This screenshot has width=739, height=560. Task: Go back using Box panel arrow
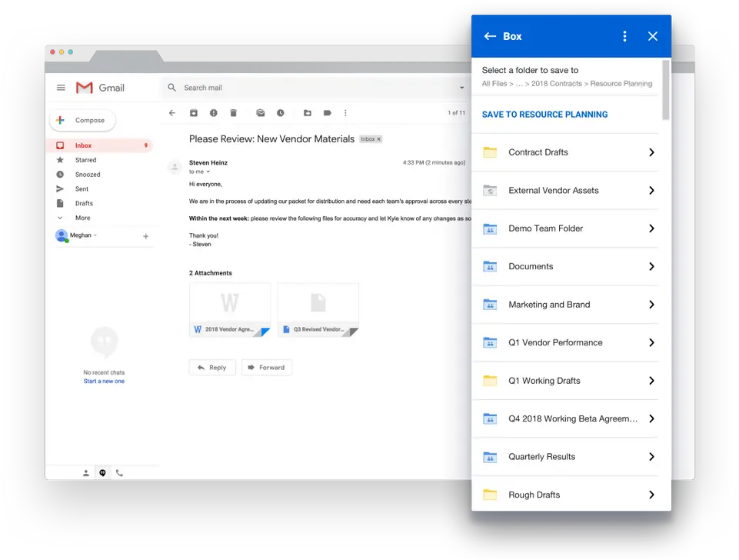490,36
